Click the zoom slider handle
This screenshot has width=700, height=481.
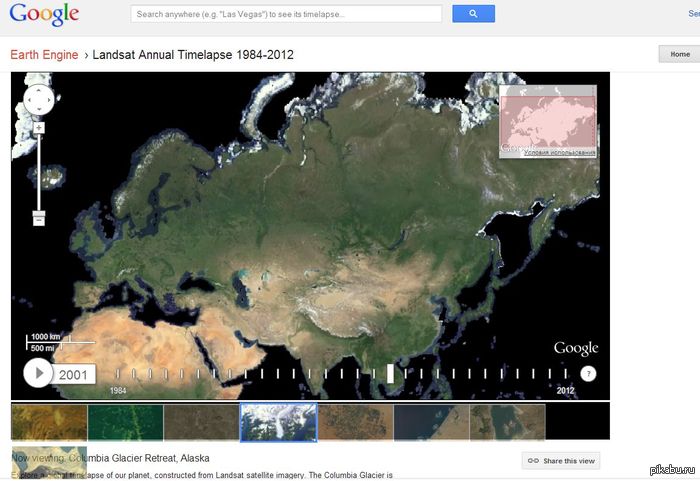[39, 213]
